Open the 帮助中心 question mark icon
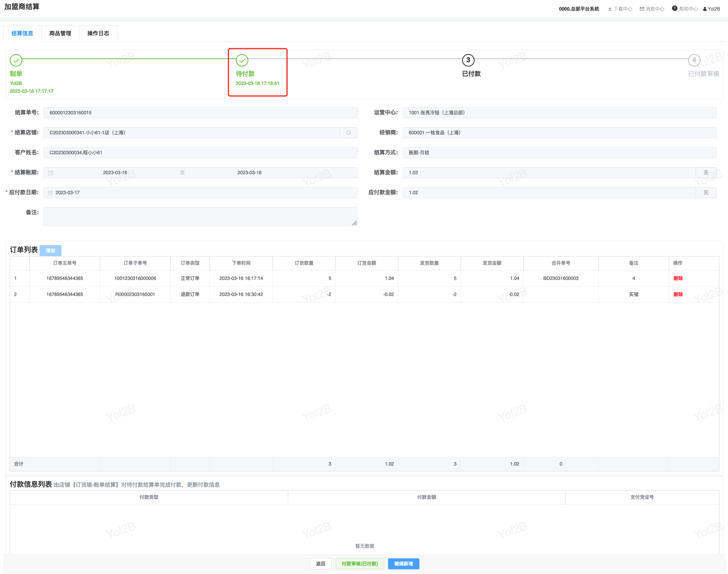 point(674,9)
